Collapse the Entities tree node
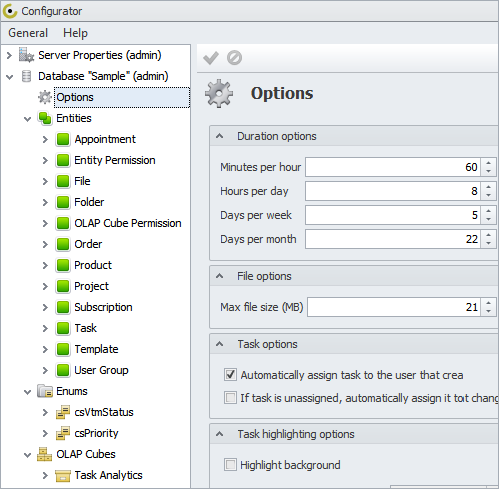 click(28, 119)
